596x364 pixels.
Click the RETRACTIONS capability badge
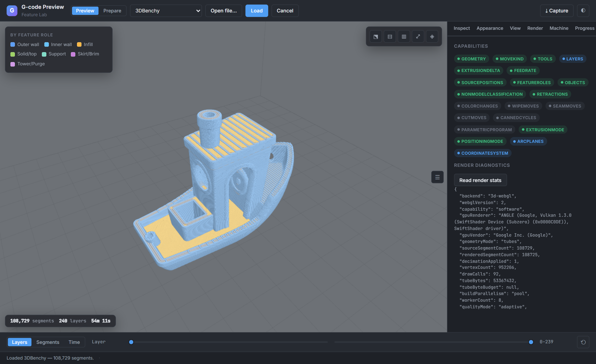pos(550,94)
